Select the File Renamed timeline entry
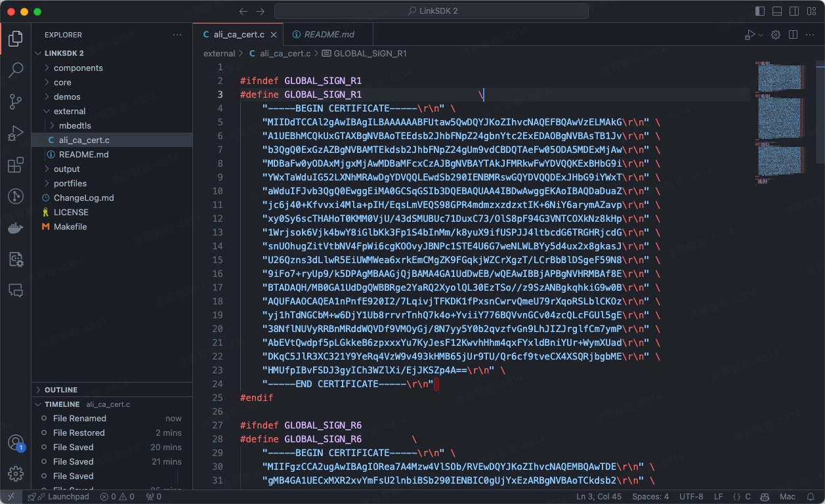 point(112,419)
